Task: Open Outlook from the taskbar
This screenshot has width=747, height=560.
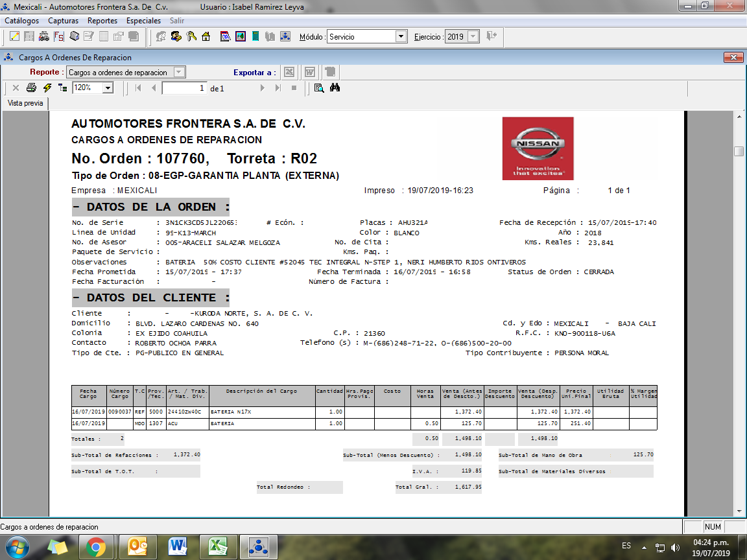Action: (x=137, y=546)
